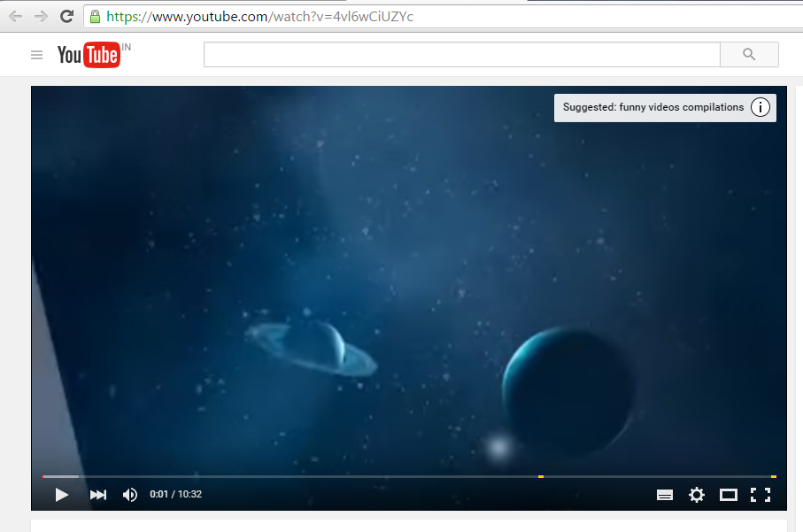Jump to the yellow marker at the timeline end
This screenshot has width=803, height=532.
click(773, 477)
